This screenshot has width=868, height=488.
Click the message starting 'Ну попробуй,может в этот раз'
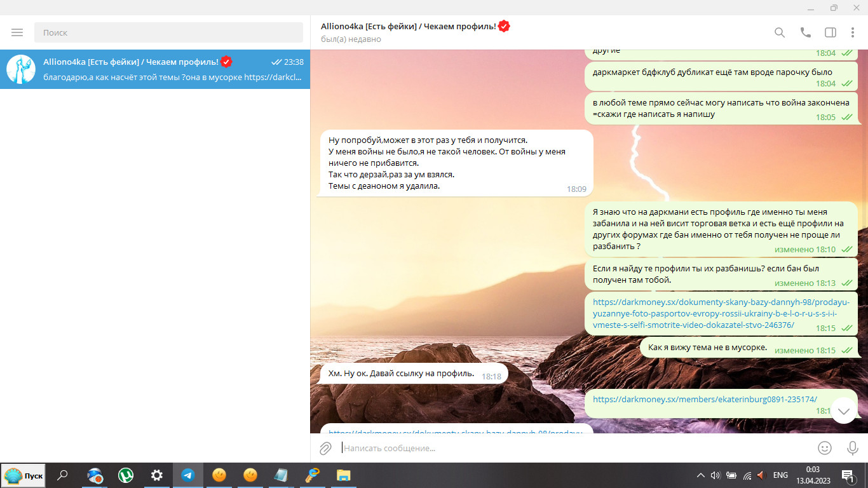(454, 163)
